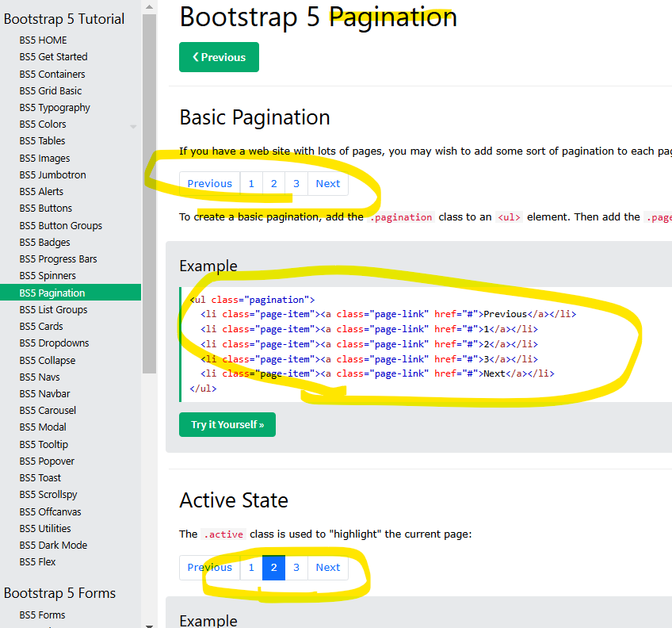
Task: Click page 1 in Basic Pagination demo
Action: [251, 184]
